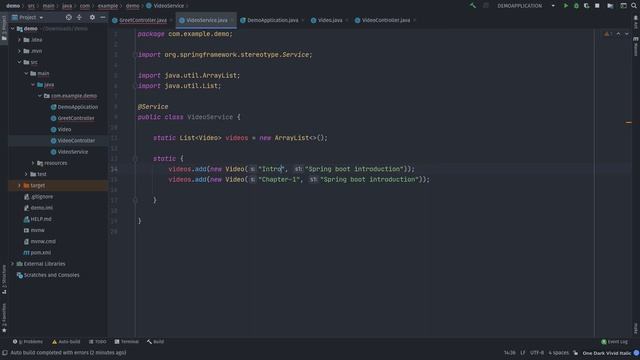
Task: Place cursor in "Chapter-1" string on line 15
Action: coord(279,180)
